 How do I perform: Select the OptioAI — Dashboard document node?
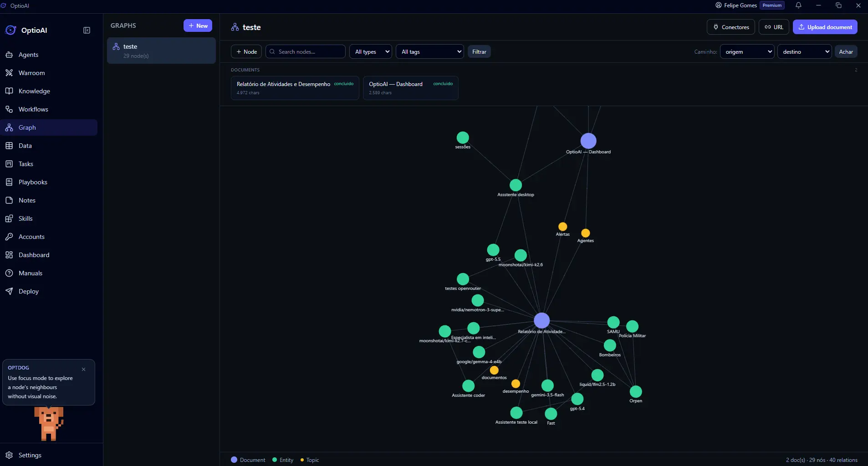click(x=588, y=141)
